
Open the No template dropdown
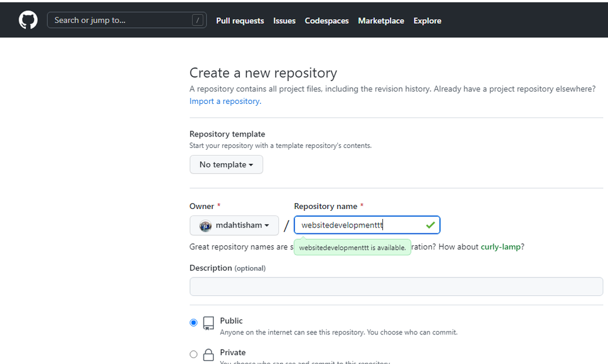pos(226,164)
